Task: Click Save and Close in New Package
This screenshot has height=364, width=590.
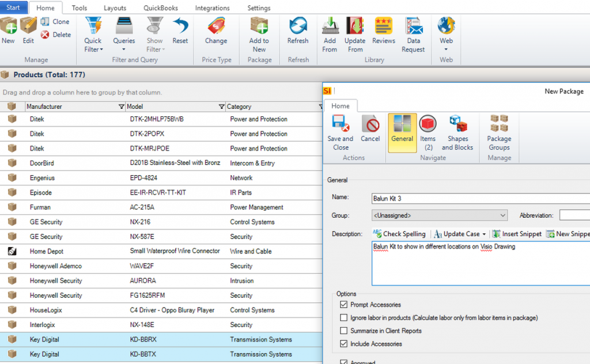Action: coord(341,132)
